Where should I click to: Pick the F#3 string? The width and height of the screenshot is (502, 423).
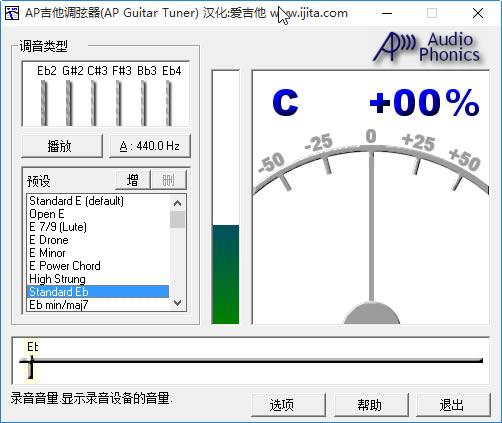[x=119, y=103]
